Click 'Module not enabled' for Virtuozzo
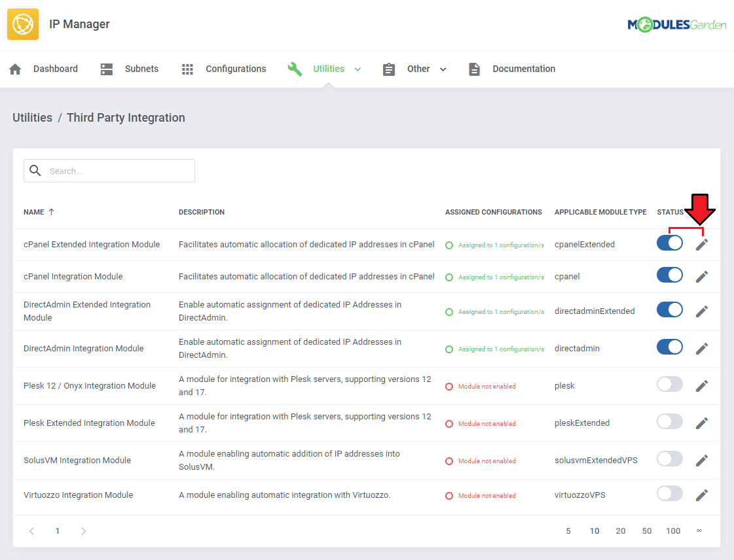Viewport: 734px width, 560px height. [487, 495]
